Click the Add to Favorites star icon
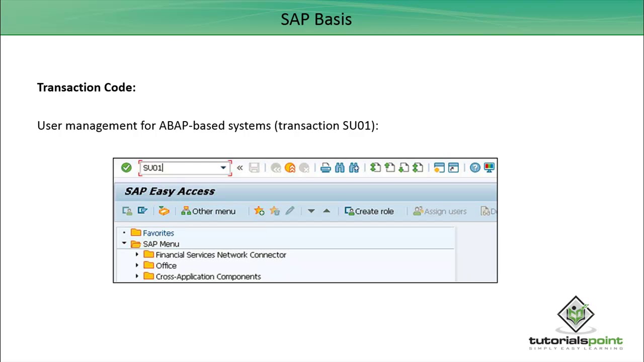The width and height of the screenshot is (644, 362). (259, 211)
